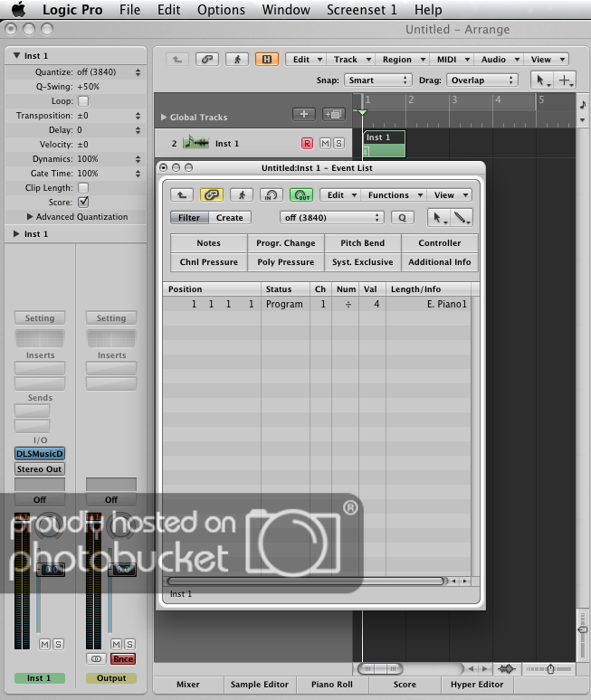This screenshot has height=700, width=591.
Task: Adjust the Arrange horizontal zoom slider
Action: pos(550,668)
